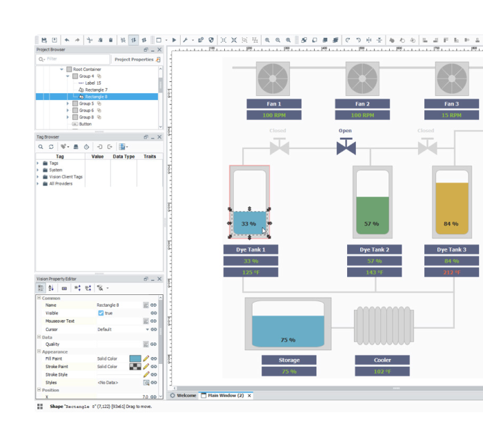Open the Cursor dropdown
Screen dimensions: 483x448
(x=146, y=329)
